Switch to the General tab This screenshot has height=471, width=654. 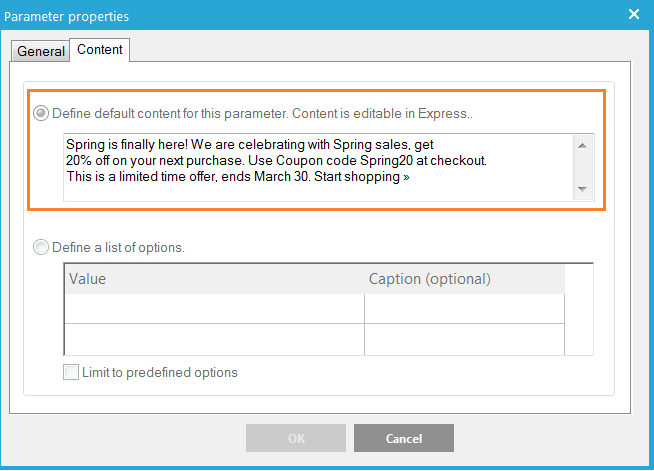pos(41,51)
